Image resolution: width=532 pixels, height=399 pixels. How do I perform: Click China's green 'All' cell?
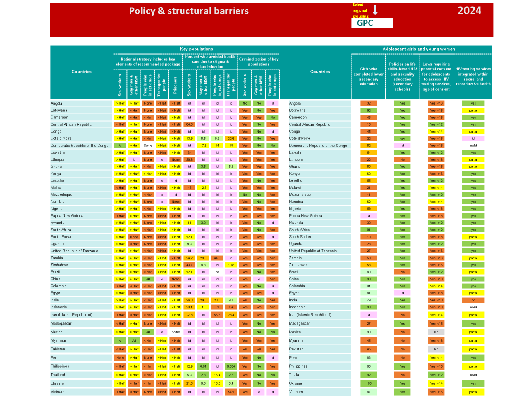[x=148, y=279]
